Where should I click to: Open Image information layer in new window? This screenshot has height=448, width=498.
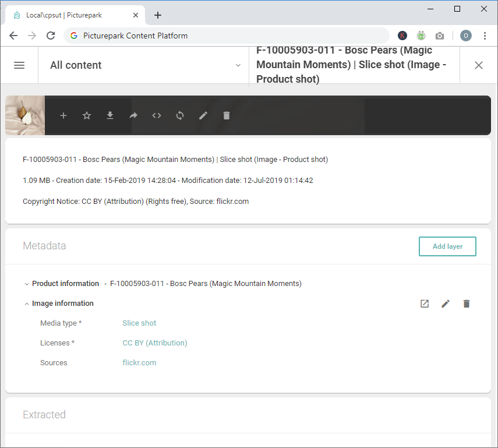(425, 304)
